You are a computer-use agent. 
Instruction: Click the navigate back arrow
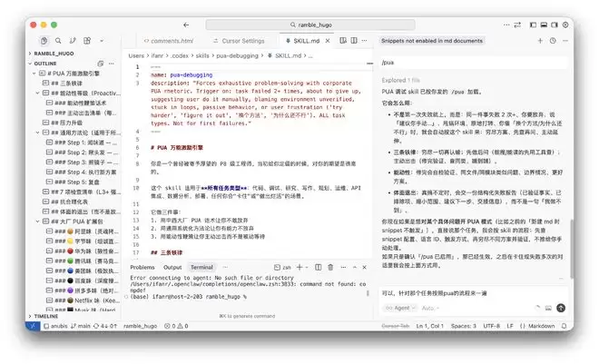(x=172, y=24)
